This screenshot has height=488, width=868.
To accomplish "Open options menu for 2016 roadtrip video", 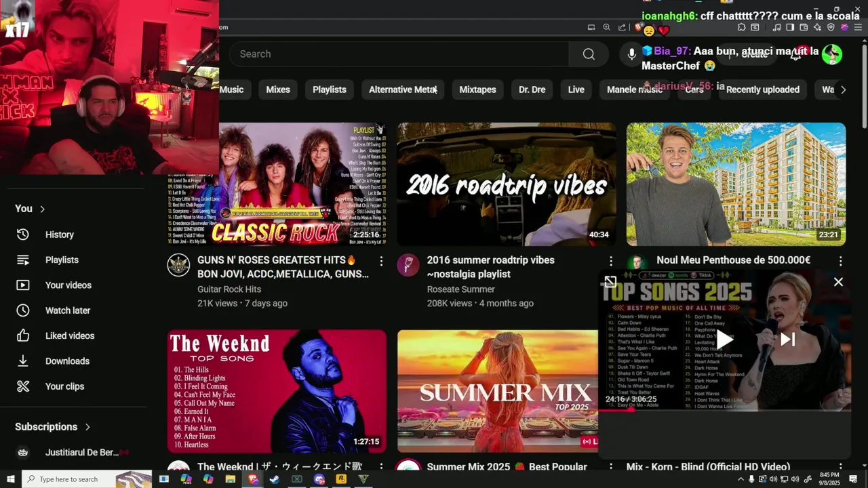I will [x=610, y=261].
